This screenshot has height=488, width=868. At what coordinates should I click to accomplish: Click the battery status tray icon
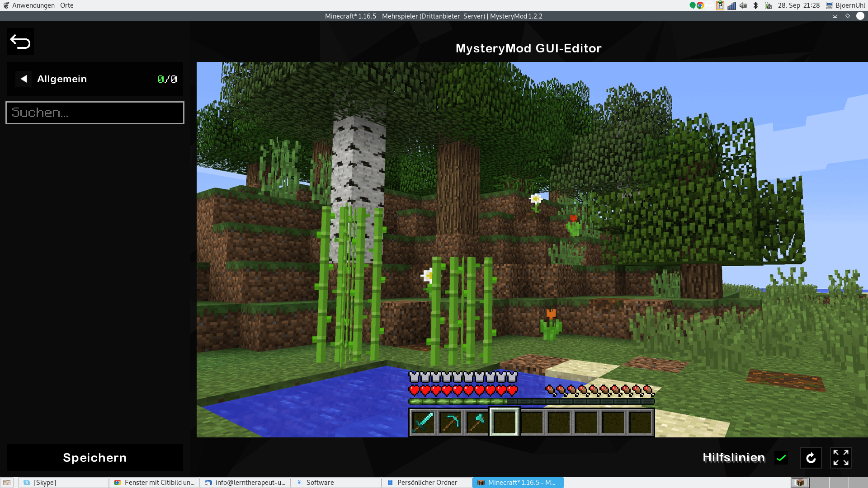click(769, 5)
